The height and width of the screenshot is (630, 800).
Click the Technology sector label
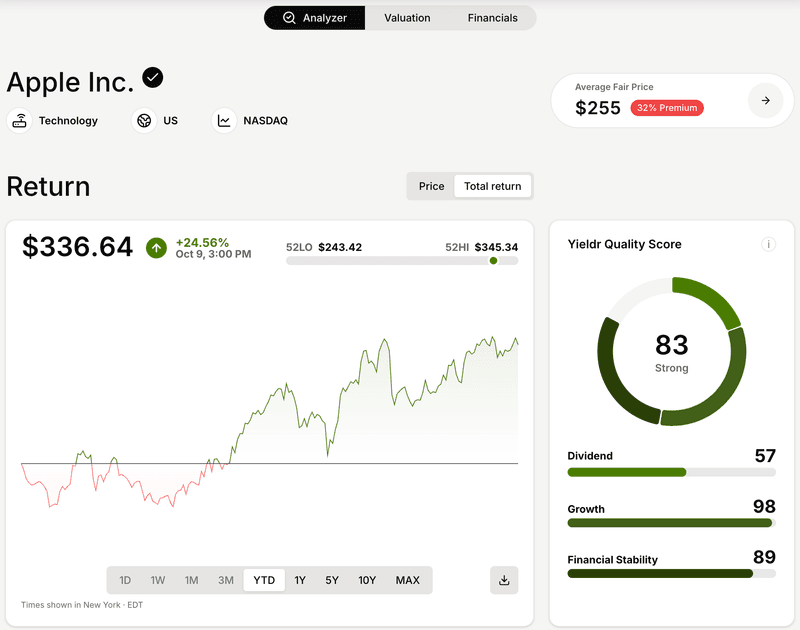pos(68,120)
